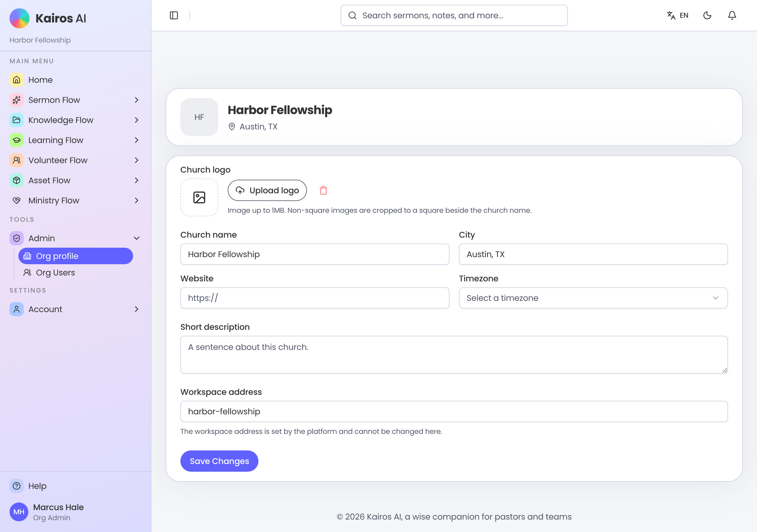The image size is (757, 532).
Task: Click the Church name input field
Action: [x=315, y=254]
